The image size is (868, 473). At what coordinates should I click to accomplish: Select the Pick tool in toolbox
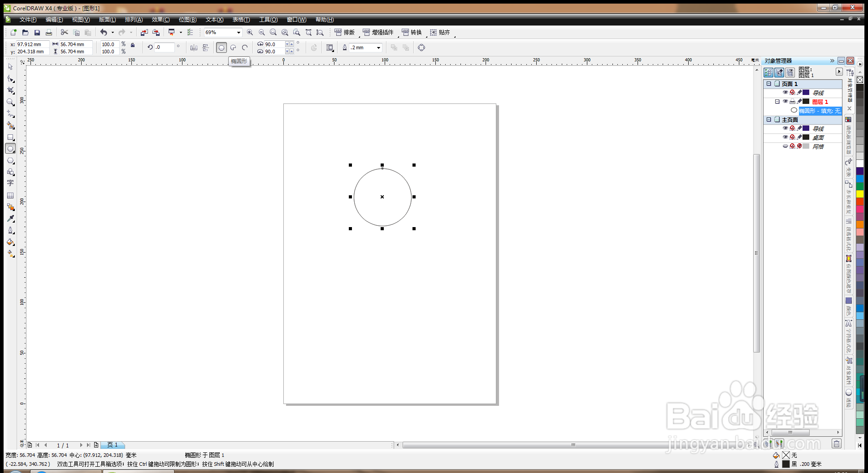point(10,67)
